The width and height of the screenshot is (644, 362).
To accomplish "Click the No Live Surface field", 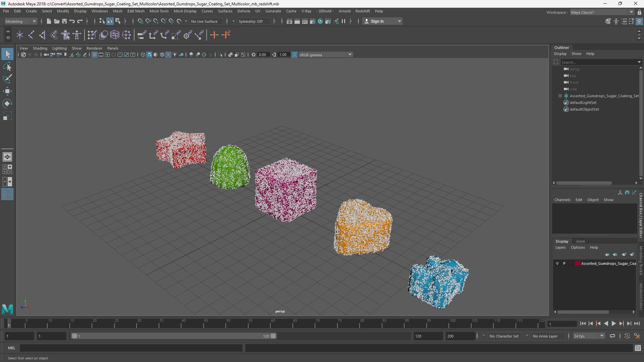I will pyautogui.click(x=206, y=21).
